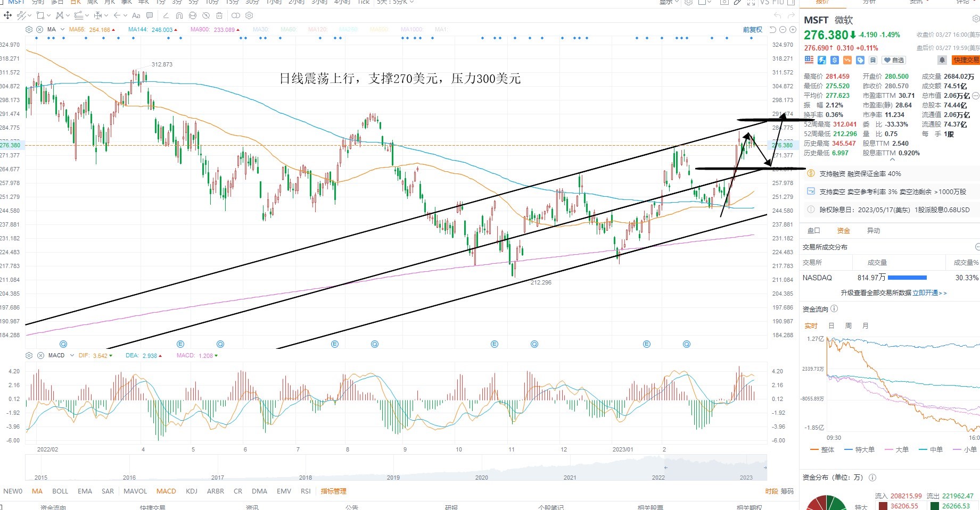Click the blue lightning bolt icon under MSFT
The image size is (980, 510).
click(x=822, y=60)
